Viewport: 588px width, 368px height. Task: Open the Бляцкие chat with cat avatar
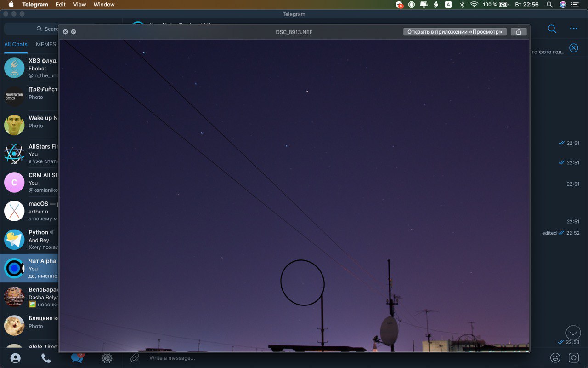(29, 325)
